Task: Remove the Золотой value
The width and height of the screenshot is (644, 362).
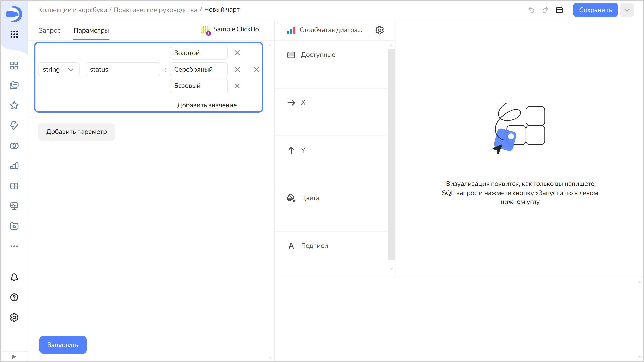Action: (x=237, y=53)
